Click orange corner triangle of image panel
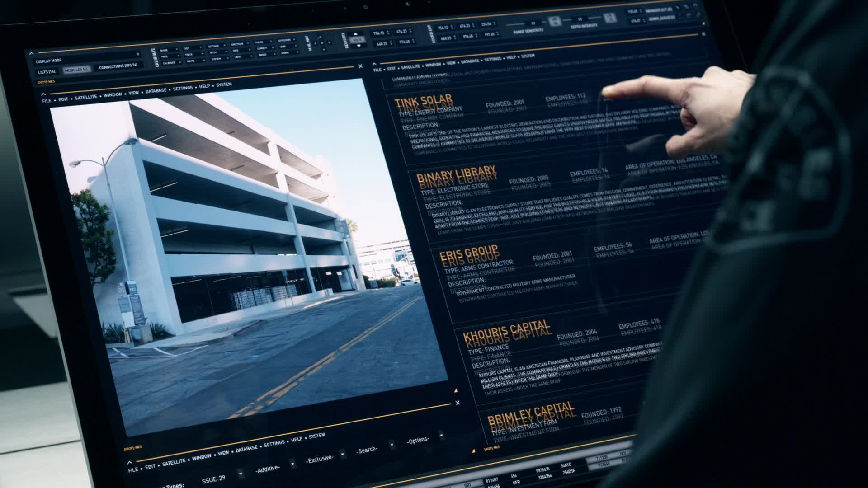This screenshot has width=868, height=488. (x=456, y=390)
